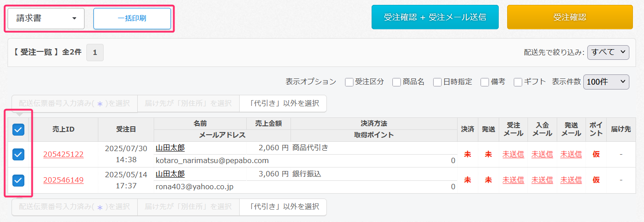Enable the ギフト display option
Screen dimensions: 644x222
[518, 82]
